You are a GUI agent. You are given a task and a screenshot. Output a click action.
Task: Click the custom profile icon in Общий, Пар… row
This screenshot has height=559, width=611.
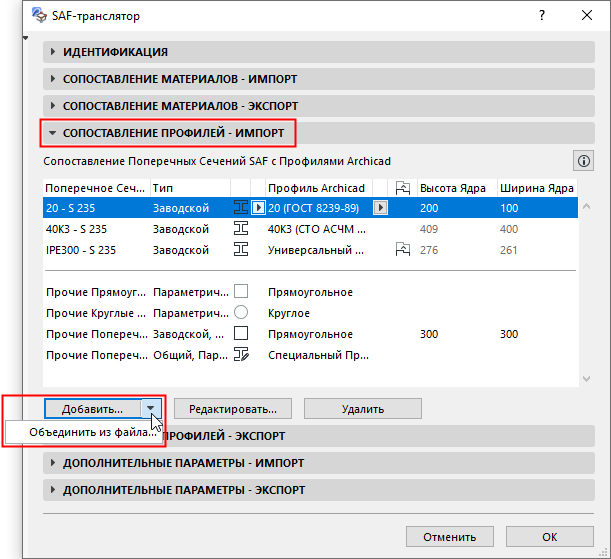[241, 354]
